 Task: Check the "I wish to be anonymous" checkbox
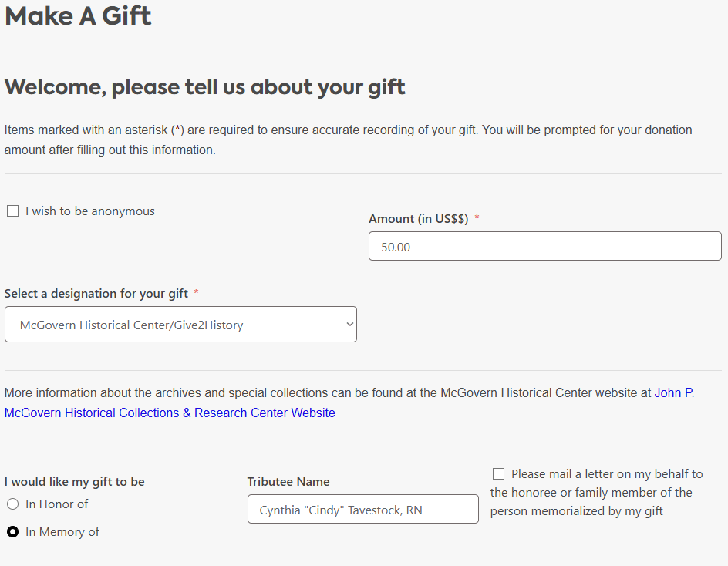pyautogui.click(x=12, y=211)
